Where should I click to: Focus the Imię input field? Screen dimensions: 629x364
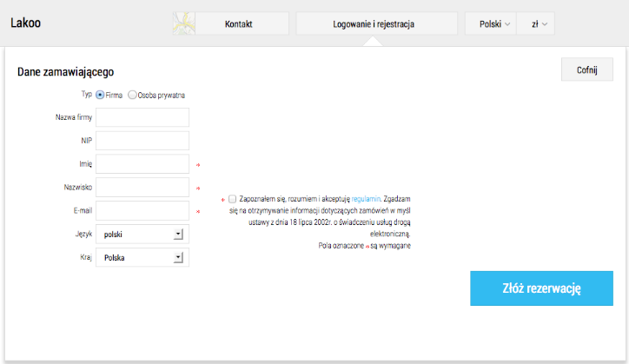click(142, 163)
